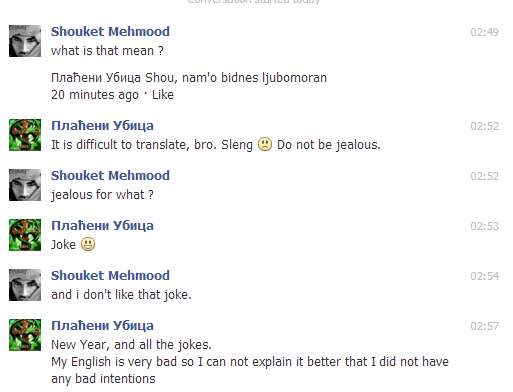
Task: Click Плаћени Убица name at 02:57 message
Action: click(102, 326)
